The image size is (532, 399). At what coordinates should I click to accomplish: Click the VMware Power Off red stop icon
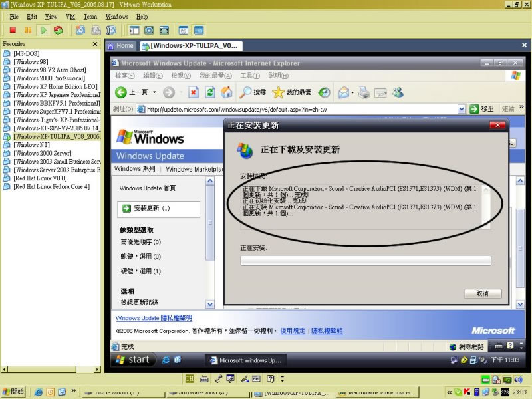pos(13,30)
